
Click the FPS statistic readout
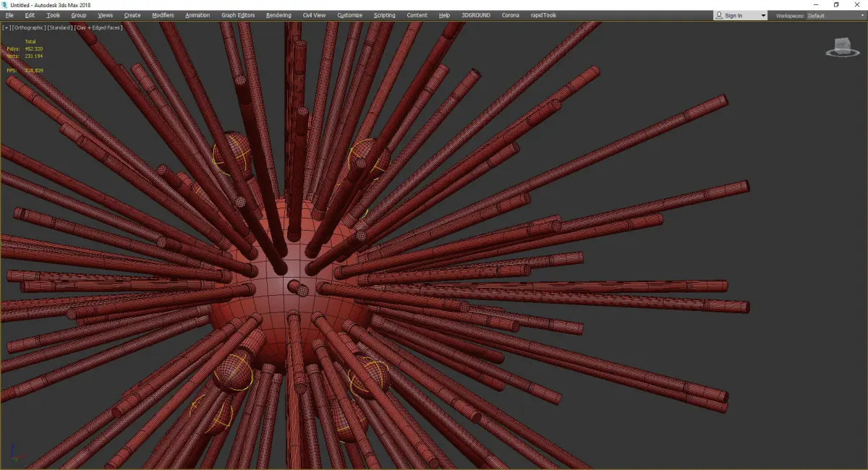tap(25, 70)
